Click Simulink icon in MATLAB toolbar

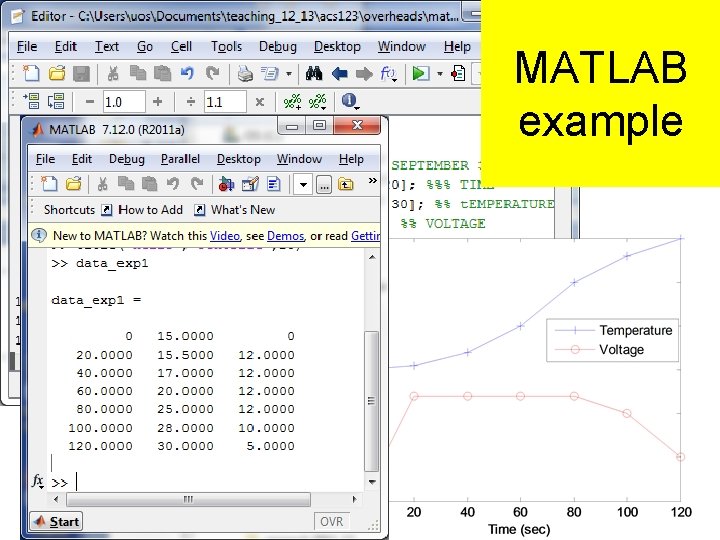226,184
